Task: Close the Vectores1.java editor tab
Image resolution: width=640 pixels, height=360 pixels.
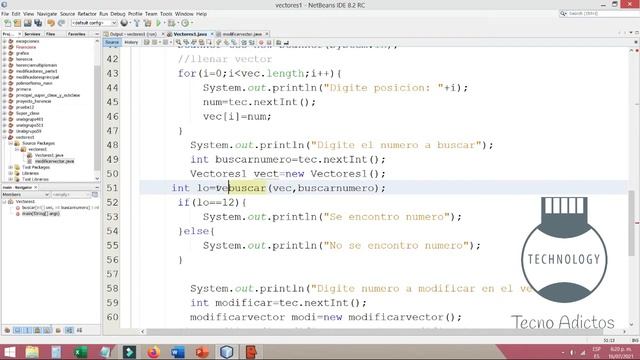Action: (x=212, y=34)
